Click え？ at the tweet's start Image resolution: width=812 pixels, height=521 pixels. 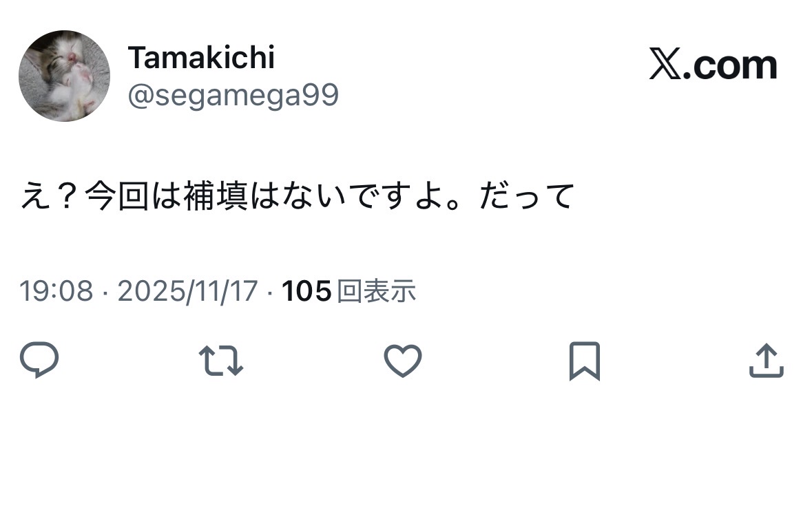pyautogui.click(x=51, y=197)
